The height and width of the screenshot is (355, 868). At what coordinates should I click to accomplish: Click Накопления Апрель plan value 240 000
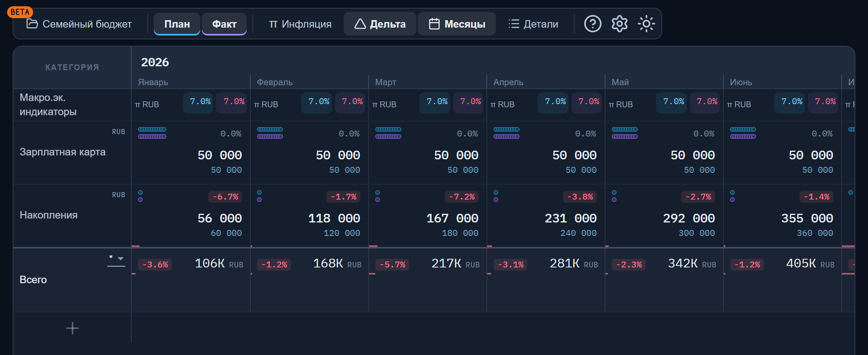coord(578,233)
